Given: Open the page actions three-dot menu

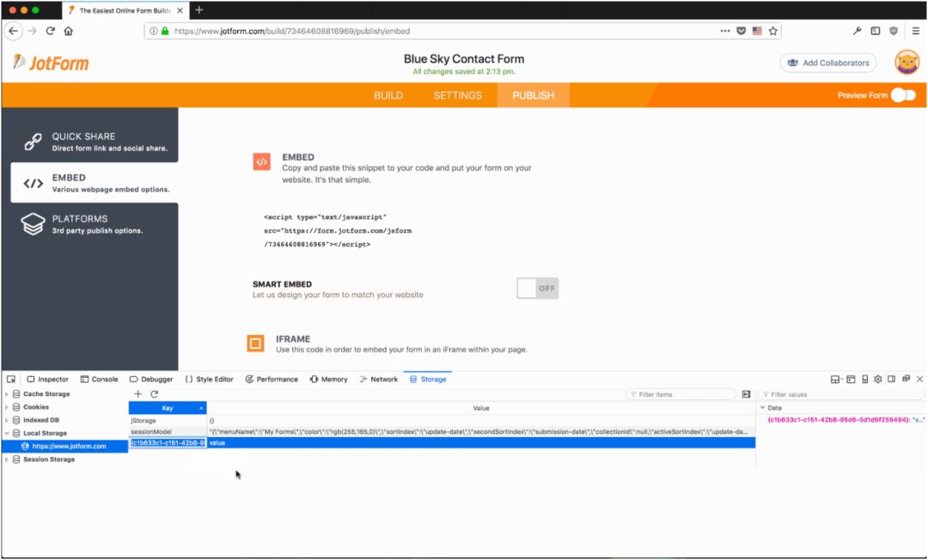Looking at the screenshot, I should pos(725,31).
